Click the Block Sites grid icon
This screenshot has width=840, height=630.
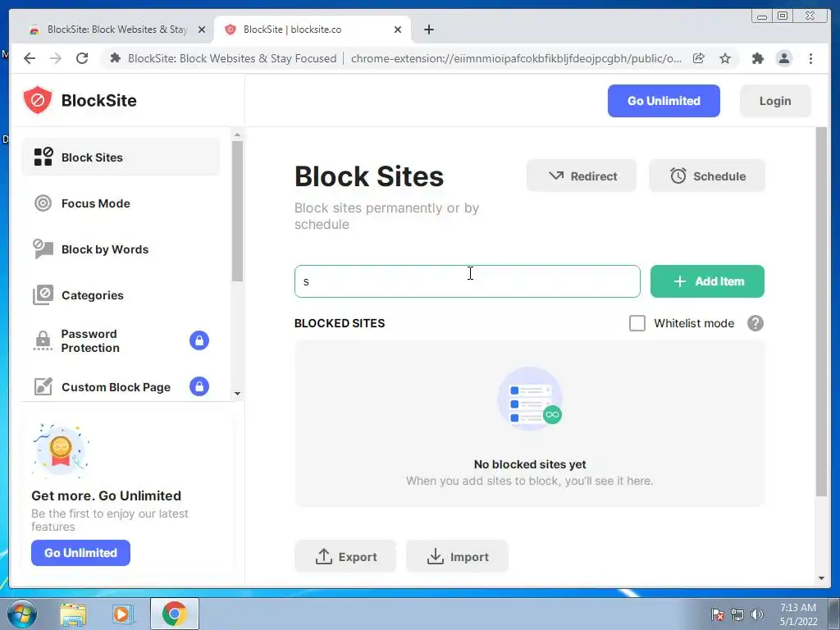(43, 157)
